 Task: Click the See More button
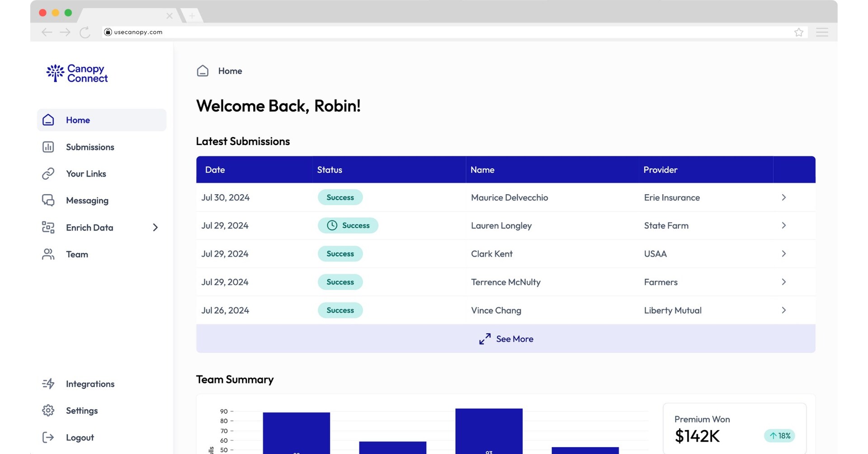pyautogui.click(x=505, y=338)
